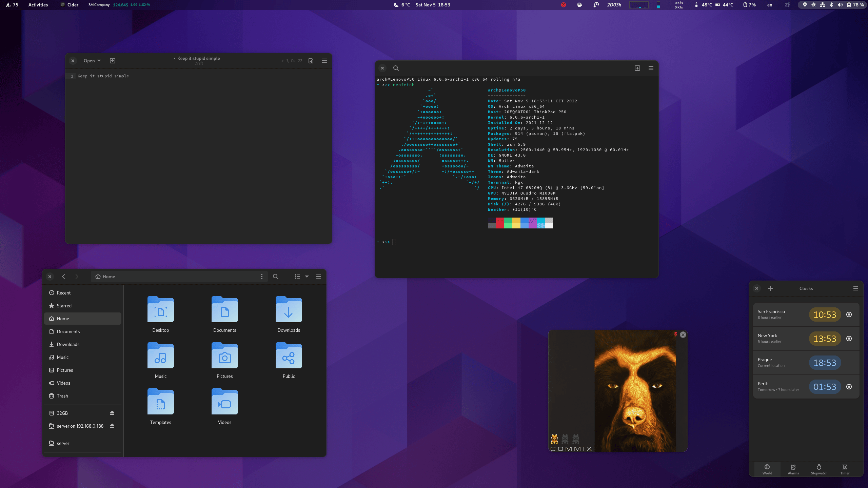
Task: Open Files main hamburger menu
Action: (319, 277)
